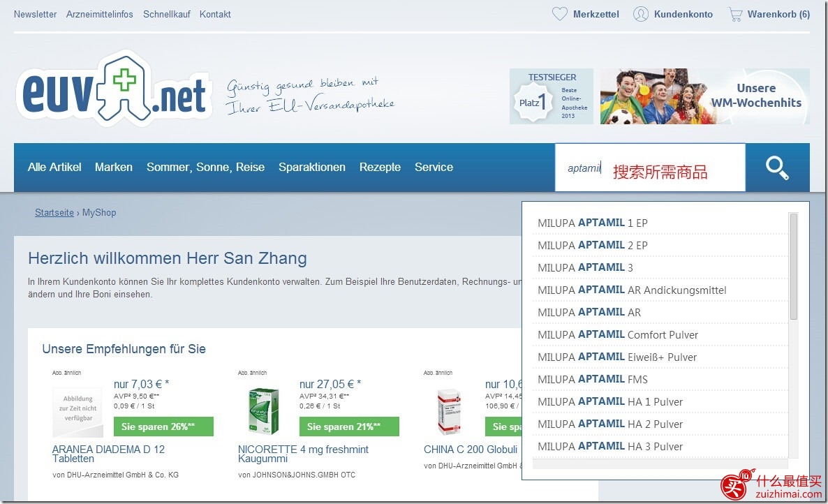Screen dimensions: 828x504
Task: Click heading Herzlich willkommen Herr San Zhang
Action: 168,258
